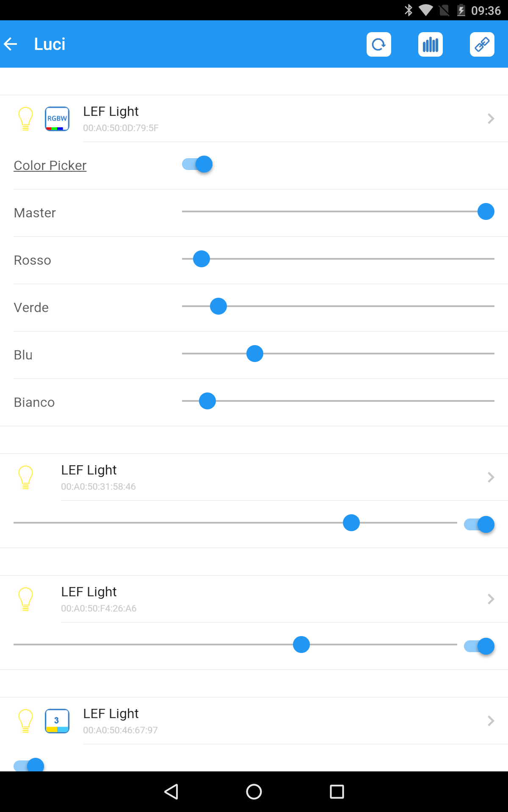Tap the bulb icon for light 00:A0:50:F4:26:A6
This screenshot has height=812, width=508.
click(x=25, y=599)
